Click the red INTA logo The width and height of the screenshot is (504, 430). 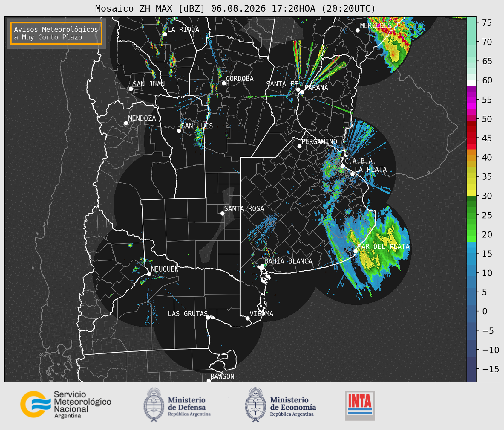click(360, 405)
